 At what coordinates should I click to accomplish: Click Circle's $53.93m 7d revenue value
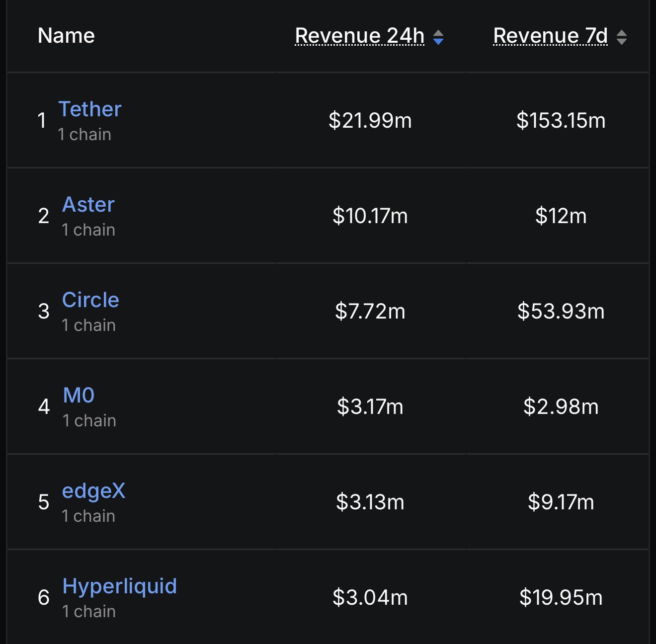pyautogui.click(x=561, y=311)
